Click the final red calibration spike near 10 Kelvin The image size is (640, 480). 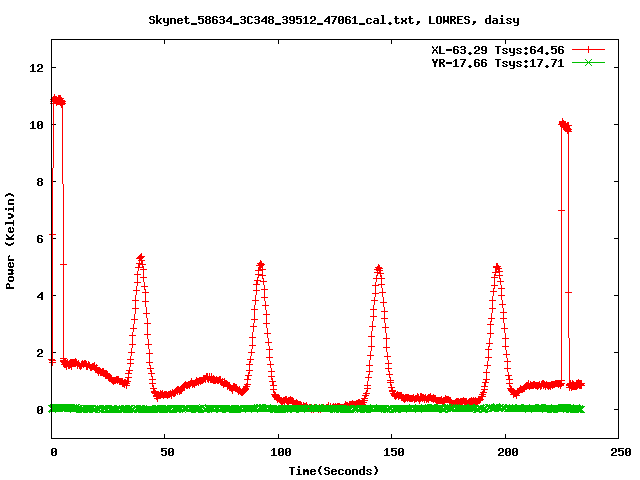[565, 126]
